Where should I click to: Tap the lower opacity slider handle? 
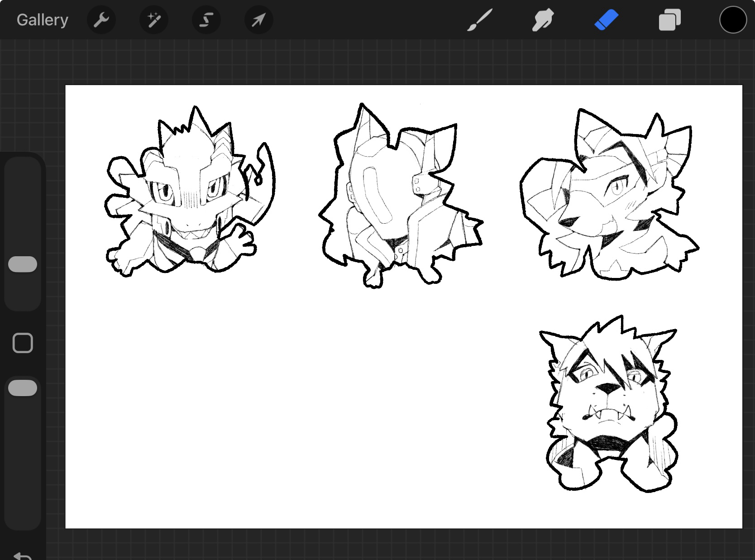(x=23, y=388)
